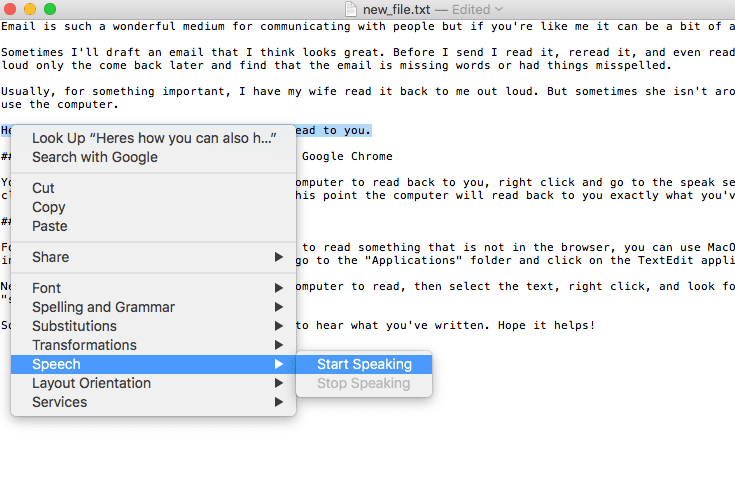Expand the Spelling and Grammar submenu arrow
This screenshot has height=479, width=735.
tap(279, 307)
